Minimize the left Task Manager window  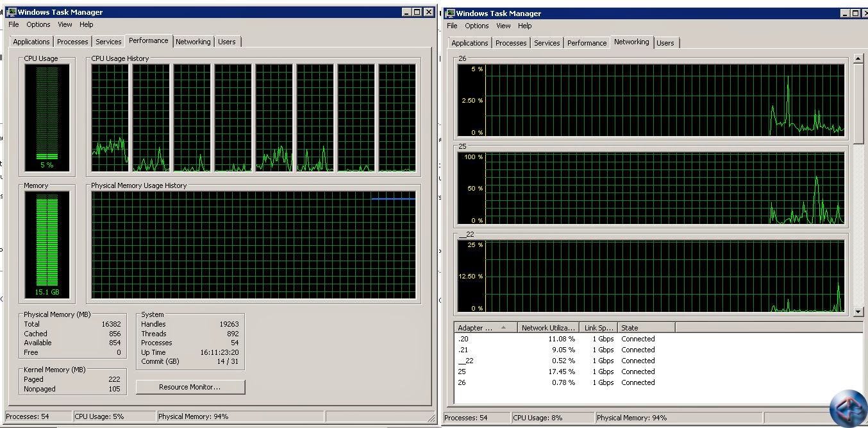407,12
